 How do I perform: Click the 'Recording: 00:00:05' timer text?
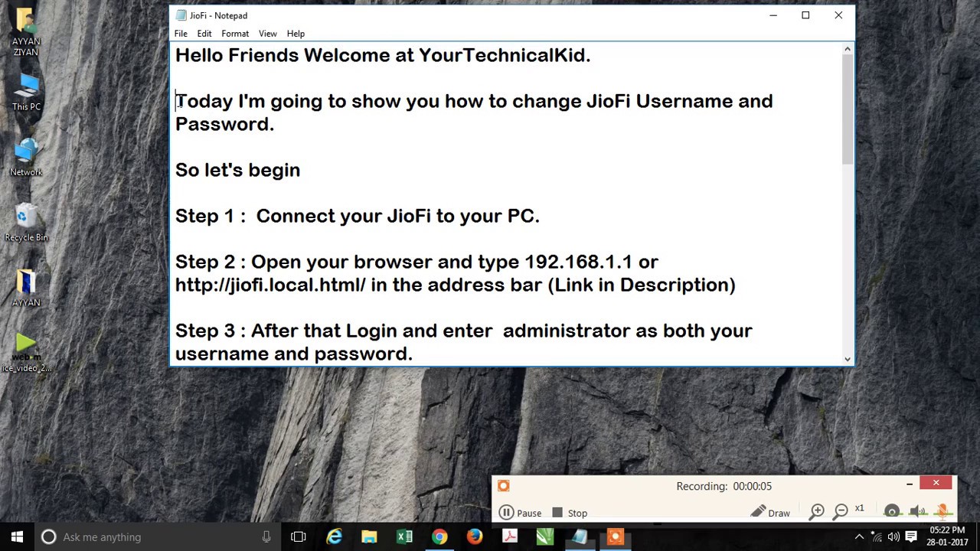click(724, 486)
